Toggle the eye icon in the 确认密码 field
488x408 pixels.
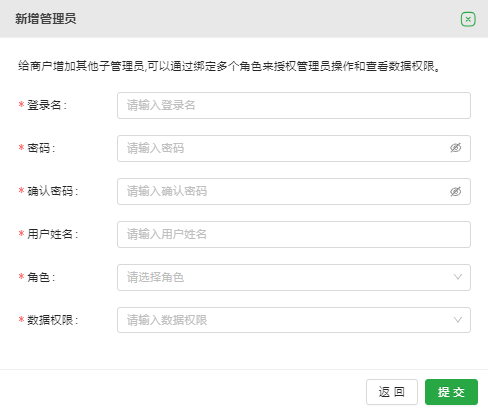[x=456, y=191]
